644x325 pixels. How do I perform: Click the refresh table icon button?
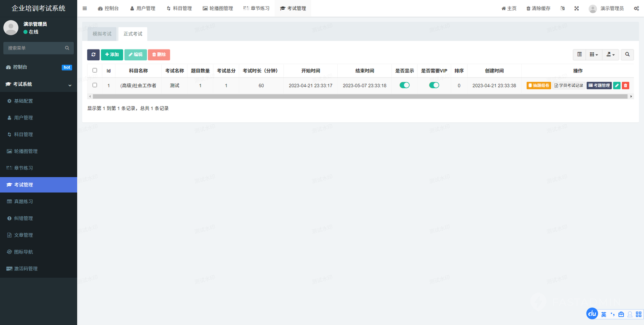[93, 55]
